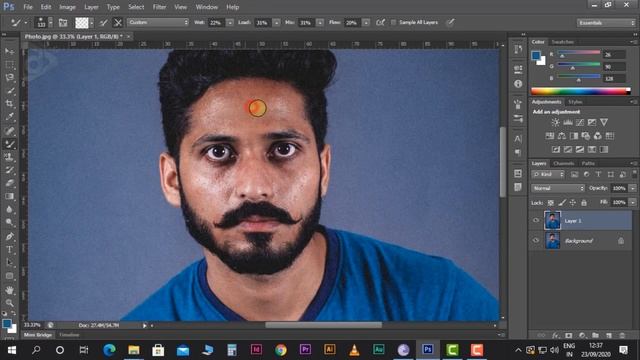Screen dimensions: 640x360
Task: Toggle lock all padlock in Layers panel
Action: (584, 202)
